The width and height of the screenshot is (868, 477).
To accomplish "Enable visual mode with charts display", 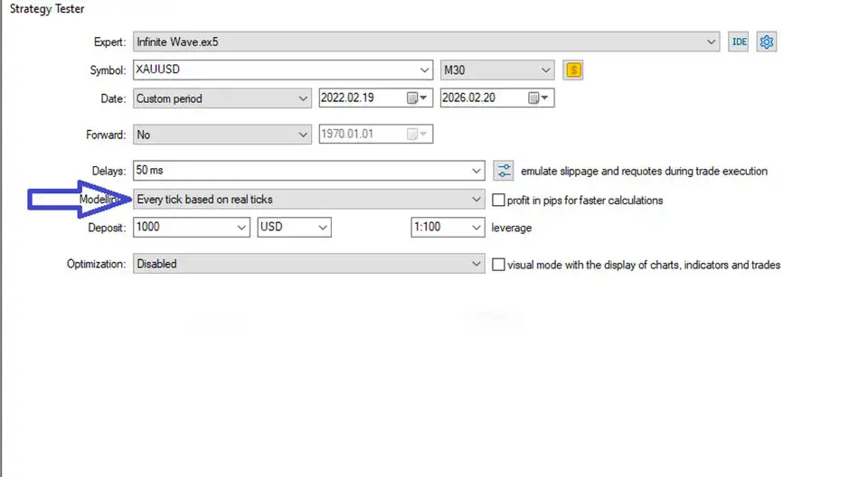I will (498, 265).
